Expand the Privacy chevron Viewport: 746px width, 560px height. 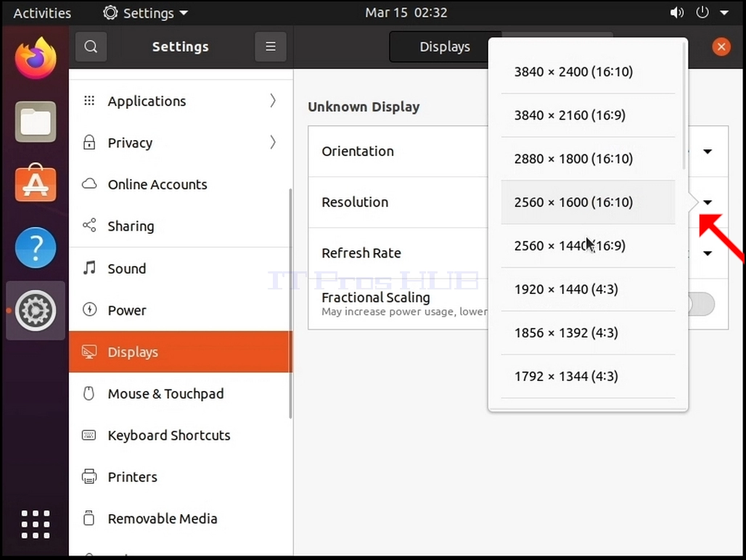(x=273, y=142)
